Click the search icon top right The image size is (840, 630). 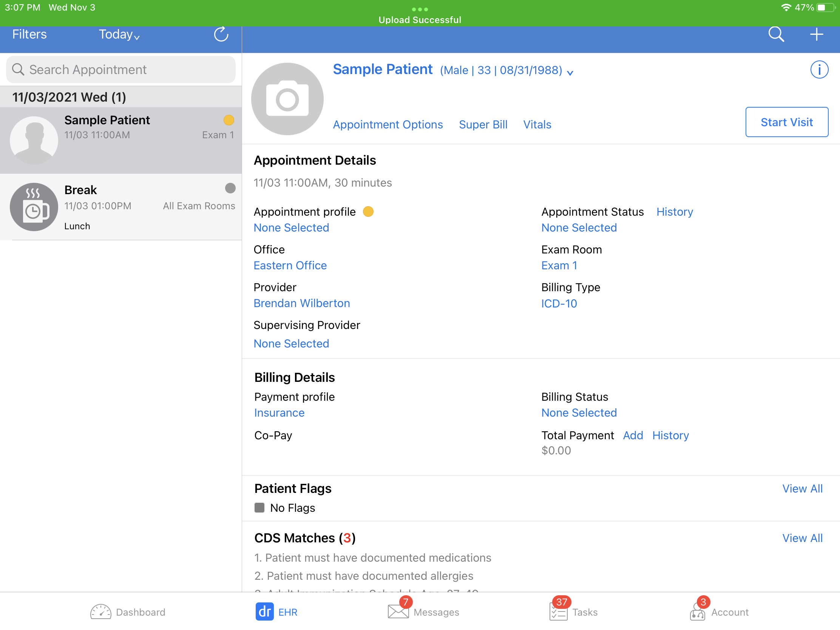775,35
